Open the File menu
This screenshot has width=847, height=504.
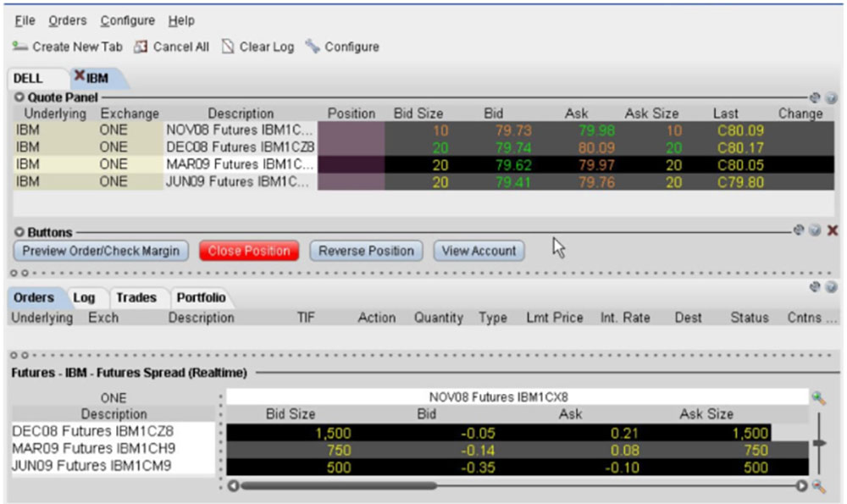coord(25,20)
